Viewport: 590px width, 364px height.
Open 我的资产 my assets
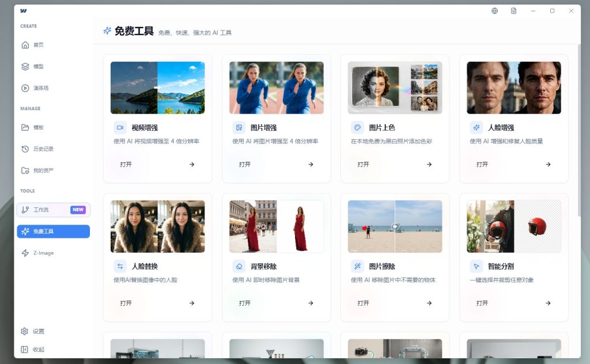(53, 170)
